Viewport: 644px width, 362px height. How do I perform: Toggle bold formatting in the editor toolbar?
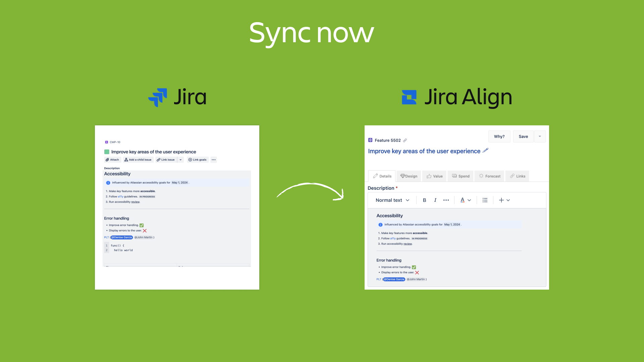[424, 200]
